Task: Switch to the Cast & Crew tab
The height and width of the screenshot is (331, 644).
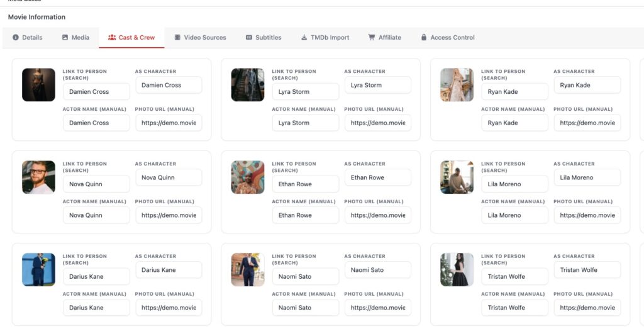Action: click(x=131, y=38)
